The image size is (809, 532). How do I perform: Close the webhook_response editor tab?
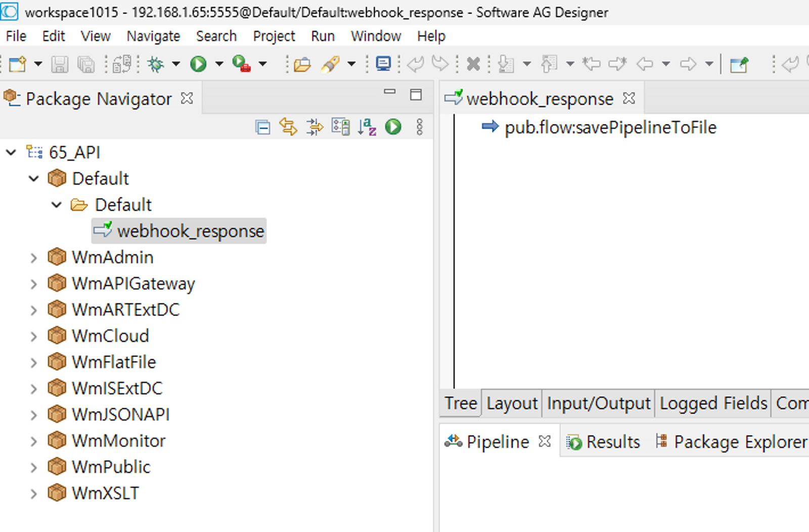click(x=629, y=98)
